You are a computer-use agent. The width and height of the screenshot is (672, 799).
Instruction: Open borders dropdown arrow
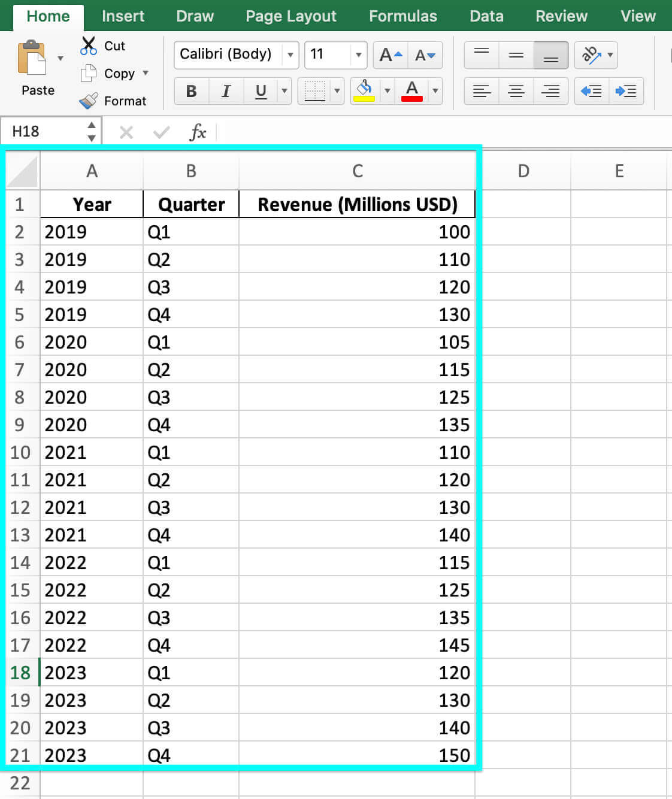coord(337,91)
